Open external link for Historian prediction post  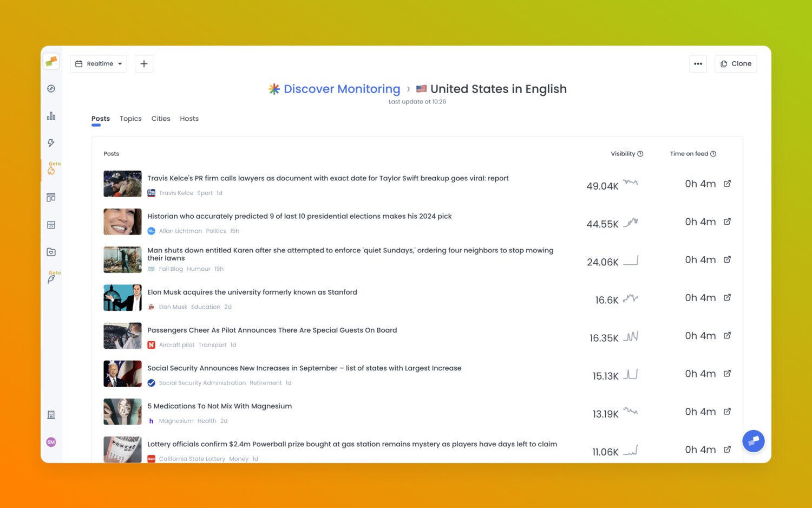click(728, 222)
